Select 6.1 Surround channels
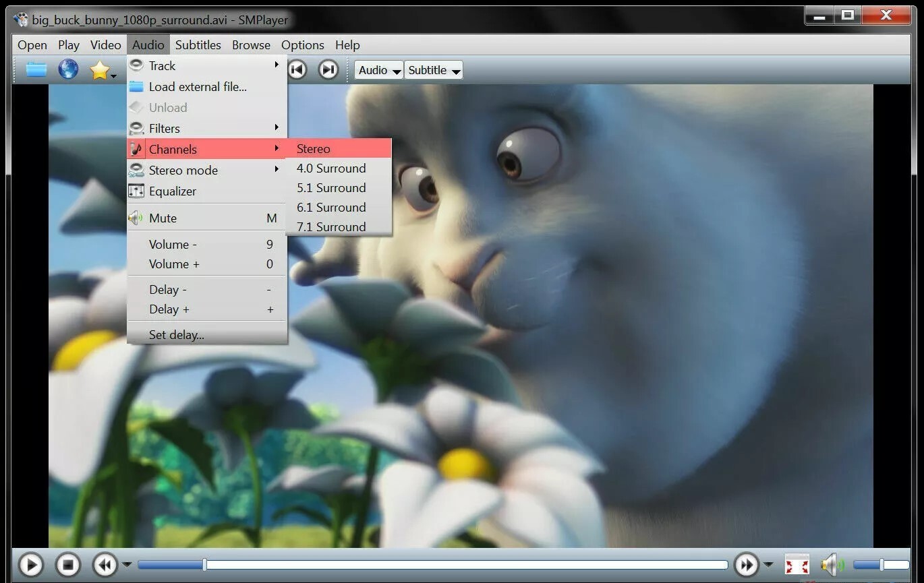Image resolution: width=924 pixels, height=583 pixels. [x=339, y=208]
